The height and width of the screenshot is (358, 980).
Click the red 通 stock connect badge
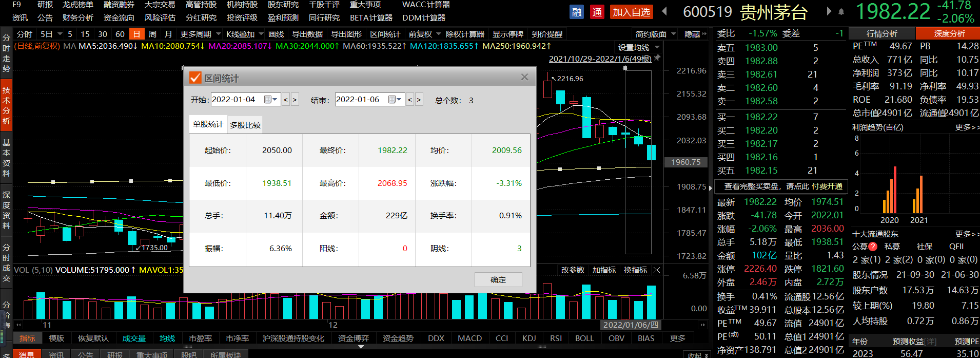pyautogui.click(x=597, y=12)
